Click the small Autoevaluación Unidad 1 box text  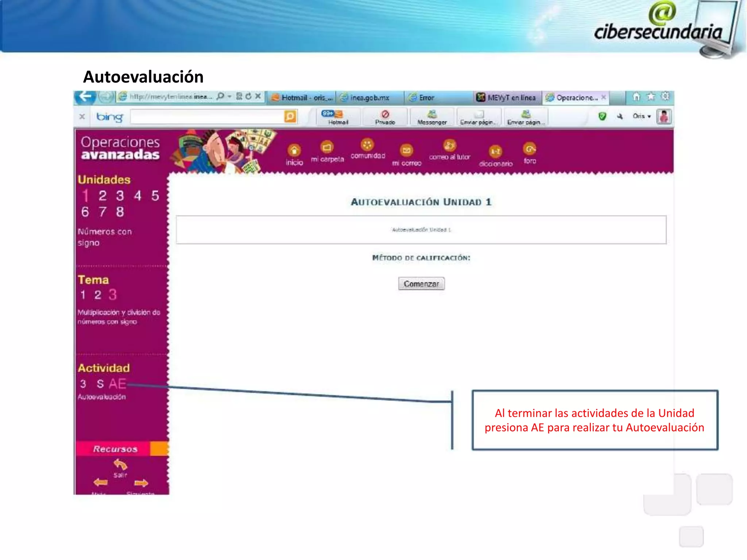point(421,230)
